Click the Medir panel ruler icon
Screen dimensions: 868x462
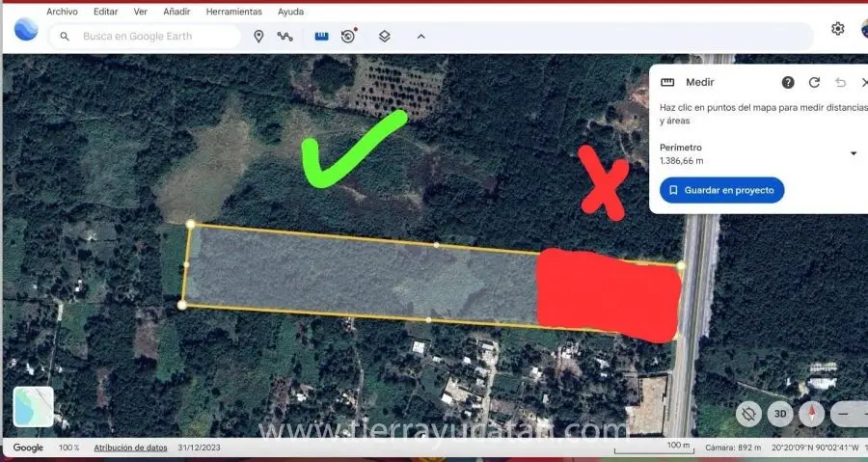[x=667, y=82]
